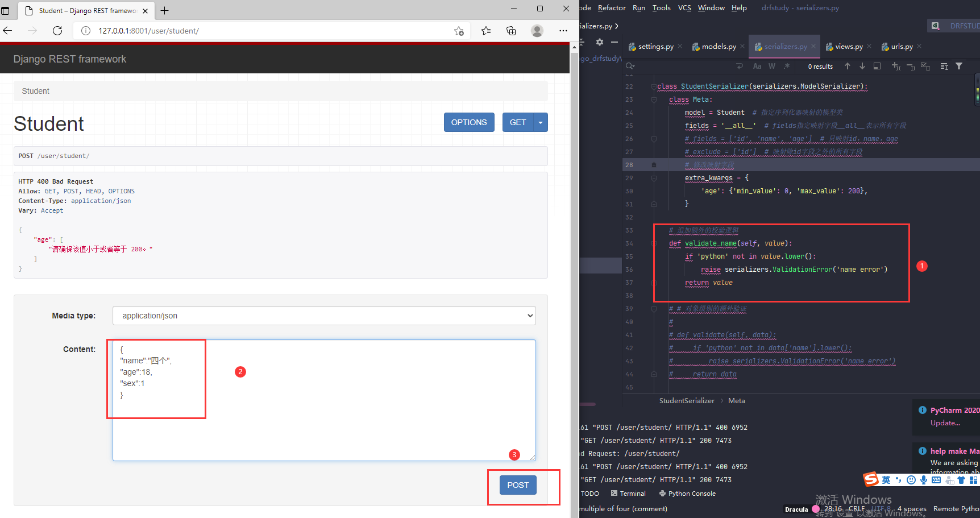Screen dimensions: 980x518
Task: Select all occurrences icon in find bar
Action: (x=925, y=67)
